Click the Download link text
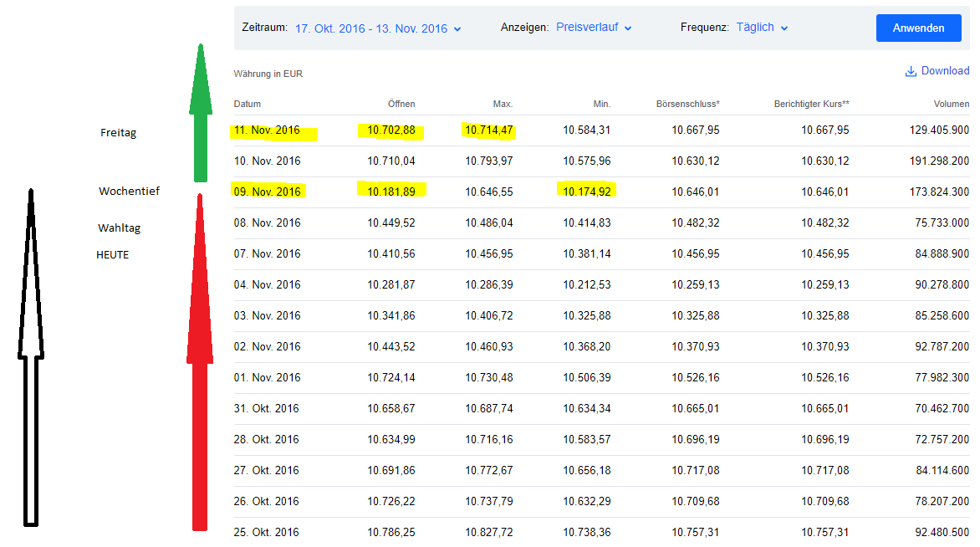The width and height of the screenshot is (980, 547). tap(945, 71)
